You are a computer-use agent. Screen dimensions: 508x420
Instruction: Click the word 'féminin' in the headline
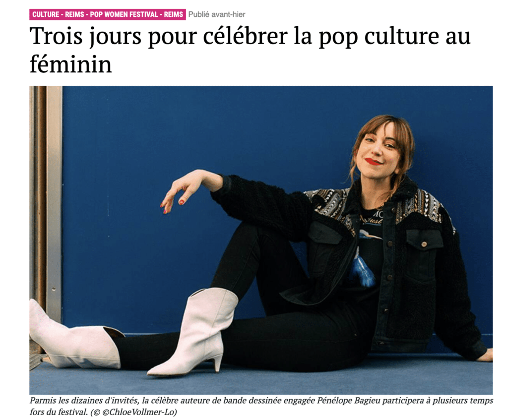70,64
